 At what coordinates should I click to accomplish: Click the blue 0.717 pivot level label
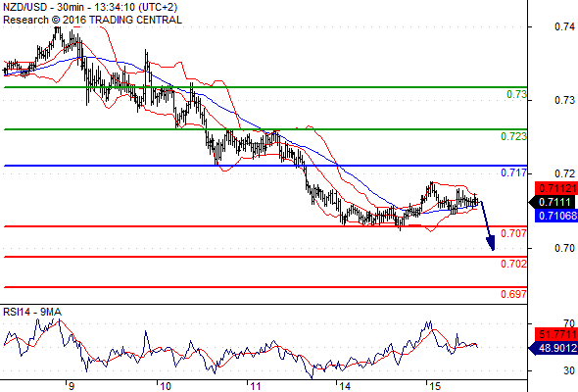click(513, 172)
